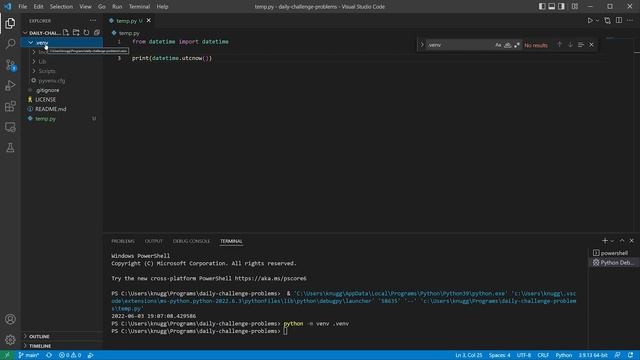Open the Accounts menu icon

(10, 319)
